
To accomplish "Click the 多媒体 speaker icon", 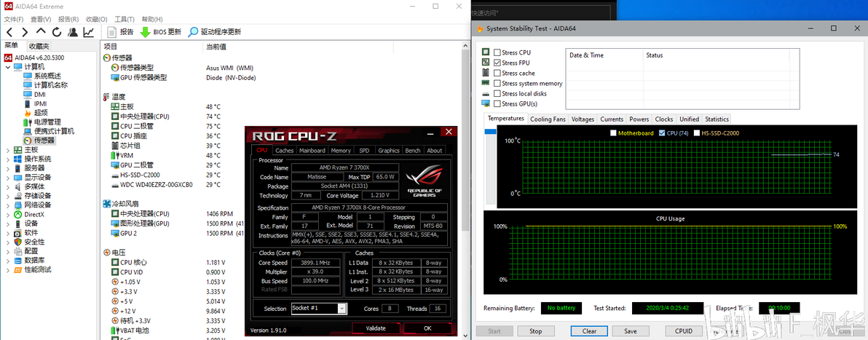I will click(x=18, y=186).
